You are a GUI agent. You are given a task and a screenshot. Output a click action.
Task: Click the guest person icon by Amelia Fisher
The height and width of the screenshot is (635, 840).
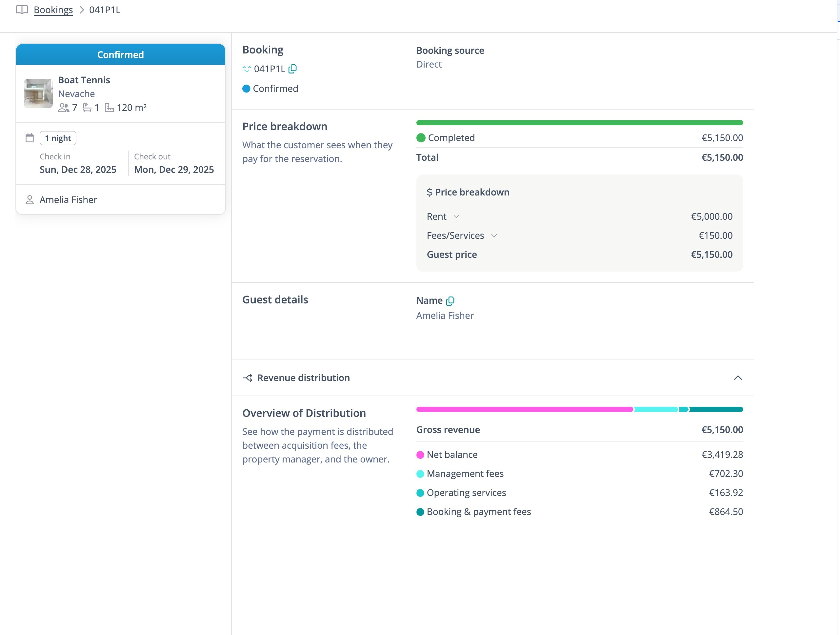30,200
